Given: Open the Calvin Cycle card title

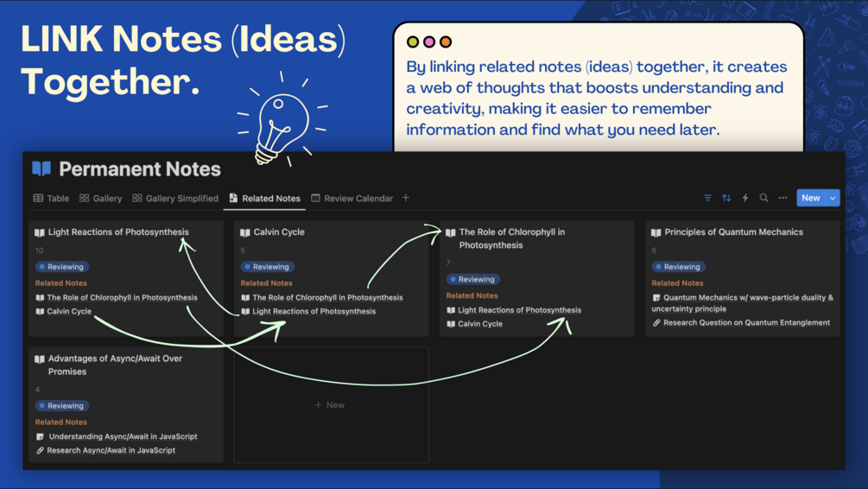Looking at the screenshot, I should point(279,232).
